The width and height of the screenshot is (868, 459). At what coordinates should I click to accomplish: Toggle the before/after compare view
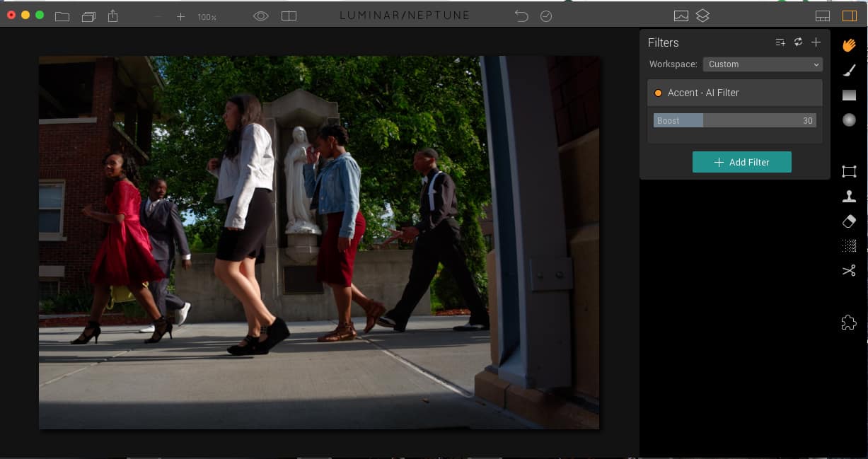pyautogui.click(x=289, y=16)
